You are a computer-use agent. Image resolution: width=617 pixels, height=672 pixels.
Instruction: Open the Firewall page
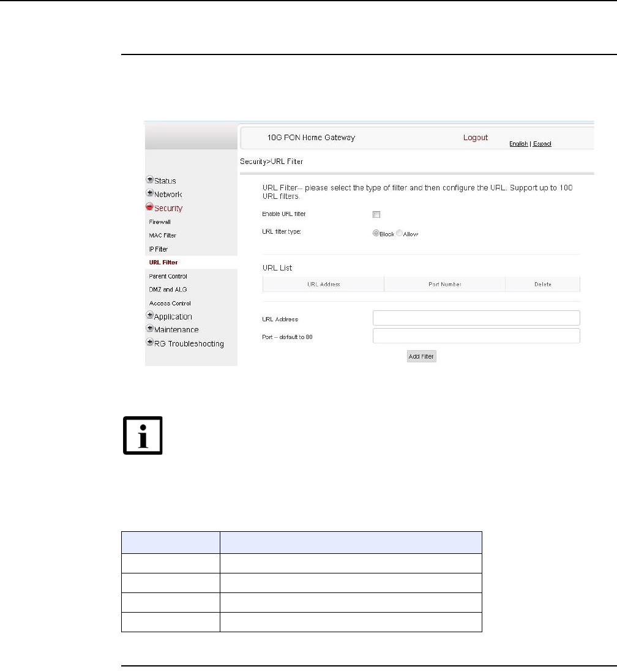tap(160, 222)
